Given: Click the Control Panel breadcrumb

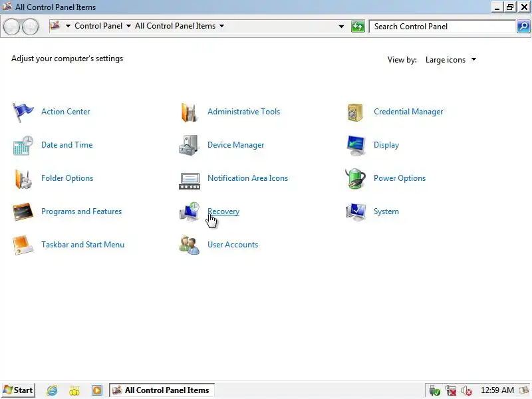Looking at the screenshot, I should (98, 26).
